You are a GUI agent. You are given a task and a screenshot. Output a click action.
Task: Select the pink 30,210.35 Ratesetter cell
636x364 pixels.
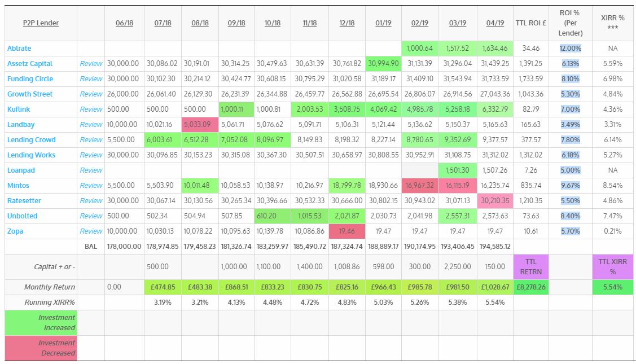tap(495, 201)
